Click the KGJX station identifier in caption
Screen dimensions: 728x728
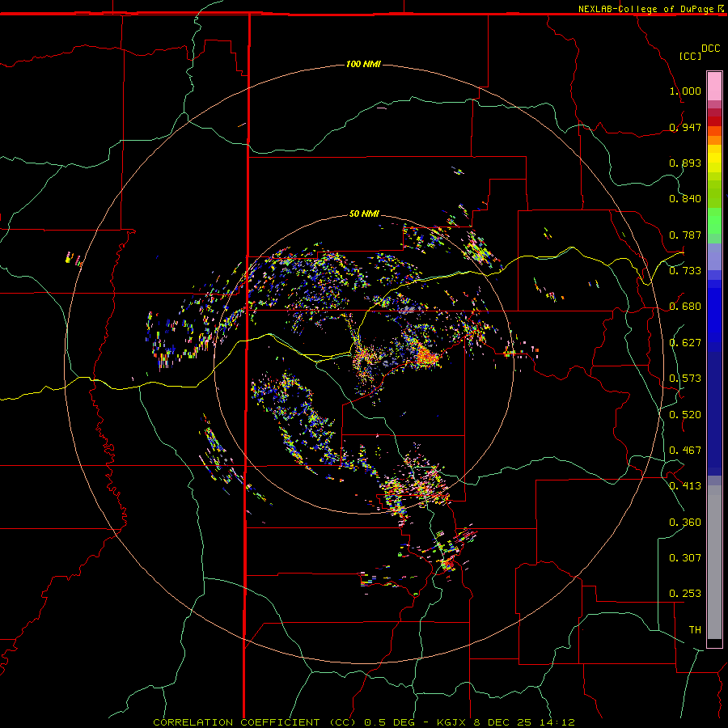pyautogui.click(x=453, y=722)
